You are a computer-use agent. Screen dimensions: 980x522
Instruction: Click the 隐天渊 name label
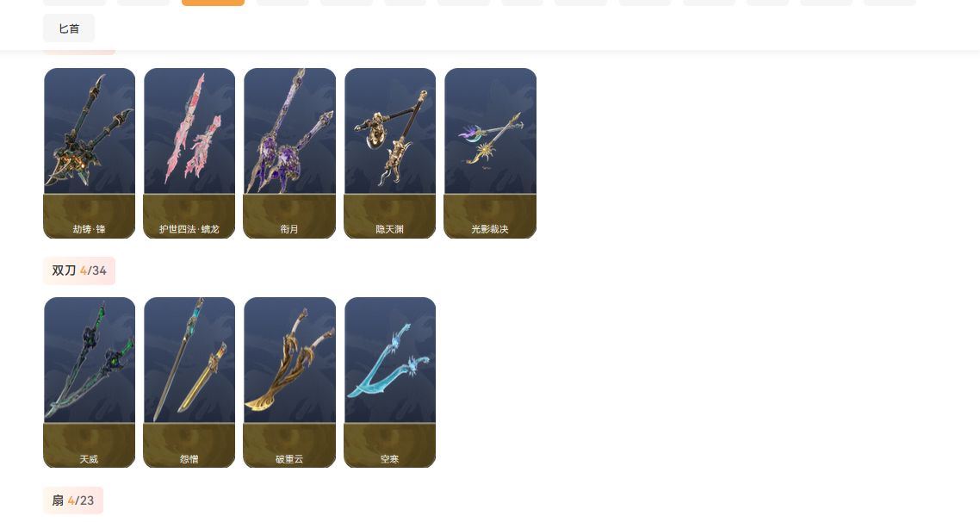pos(389,229)
